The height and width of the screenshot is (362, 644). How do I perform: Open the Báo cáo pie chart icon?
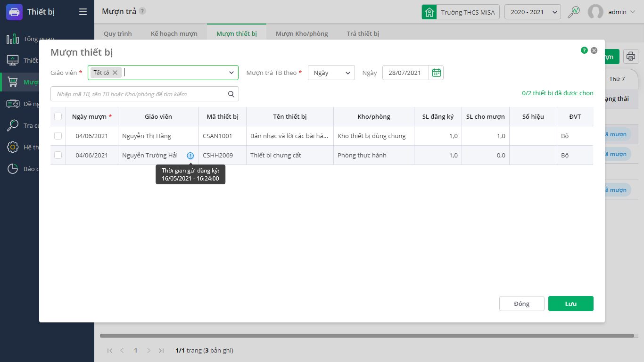13,169
